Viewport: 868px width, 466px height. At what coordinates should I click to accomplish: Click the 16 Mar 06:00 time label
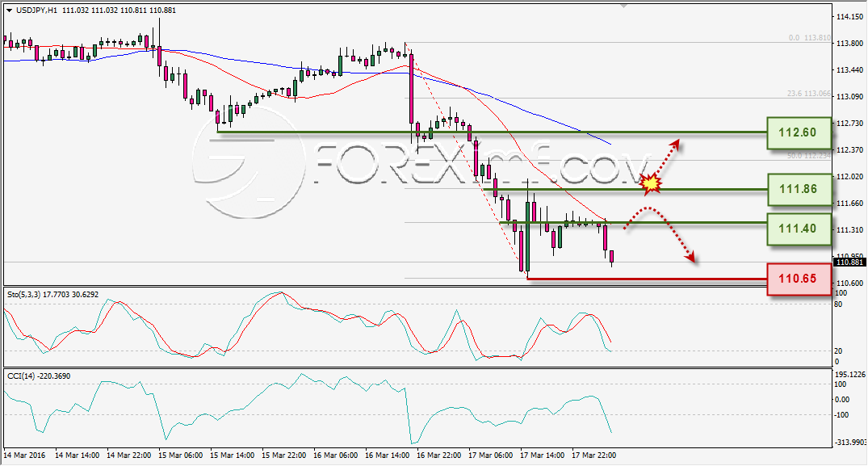[335, 455]
